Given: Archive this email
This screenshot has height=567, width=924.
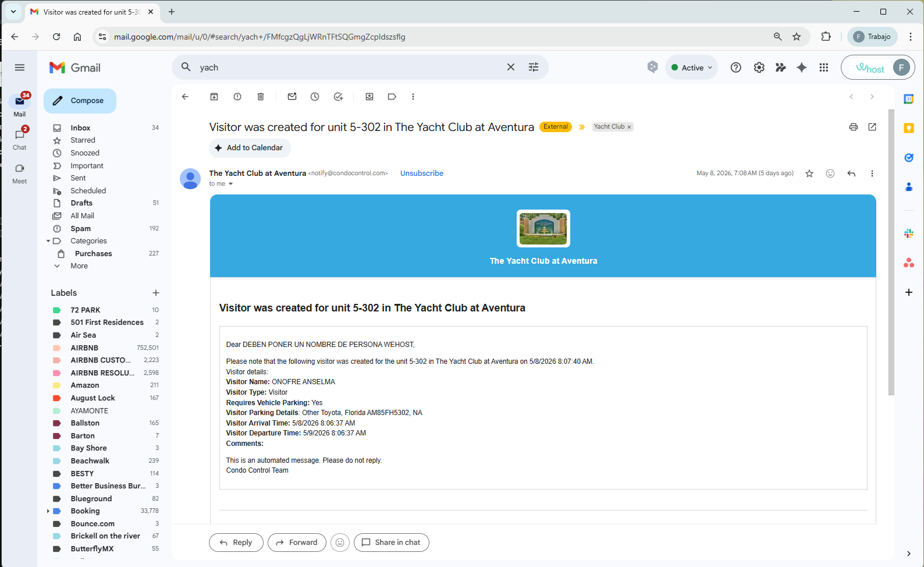Looking at the screenshot, I should 214,97.
